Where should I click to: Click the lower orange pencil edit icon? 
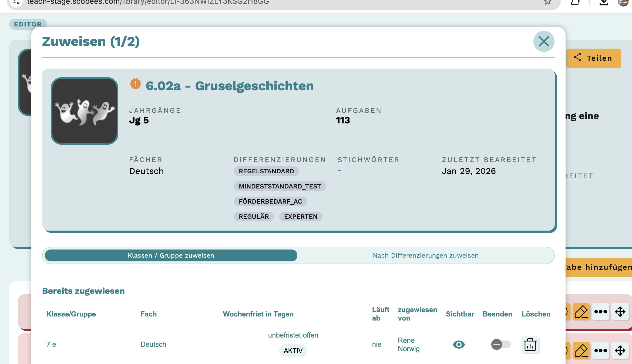coord(581,350)
